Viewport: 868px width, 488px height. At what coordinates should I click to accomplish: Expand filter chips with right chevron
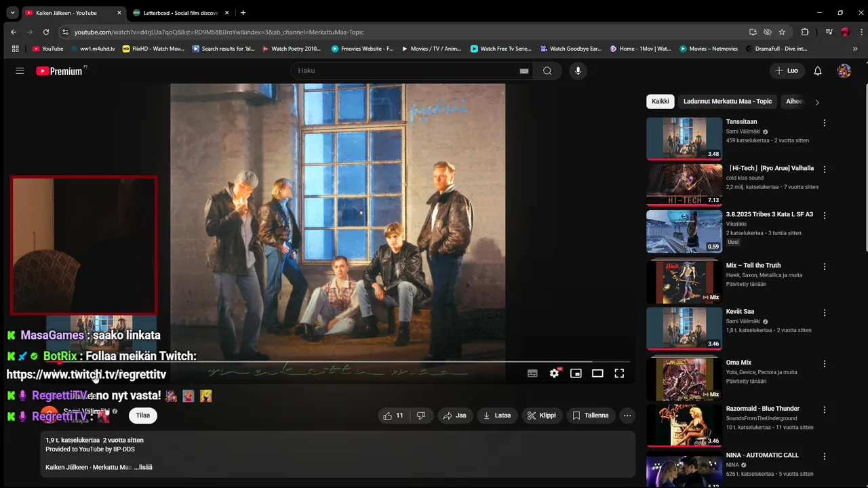point(817,102)
